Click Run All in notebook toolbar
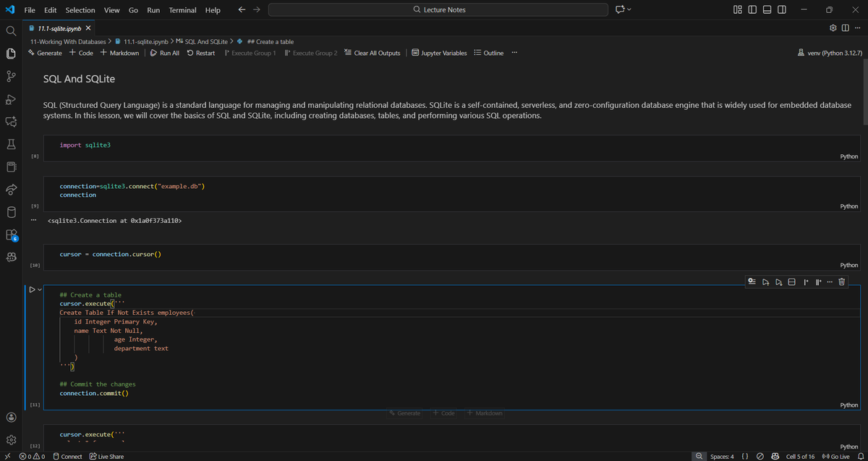868x461 pixels. tap(164, 53)
